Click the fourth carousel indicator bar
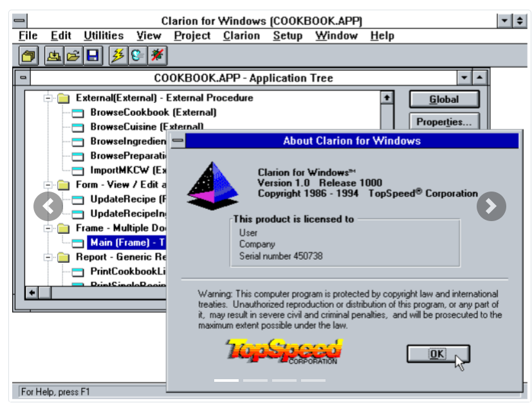Viewport: 532px width, 403px height. (x=313, y=381)
